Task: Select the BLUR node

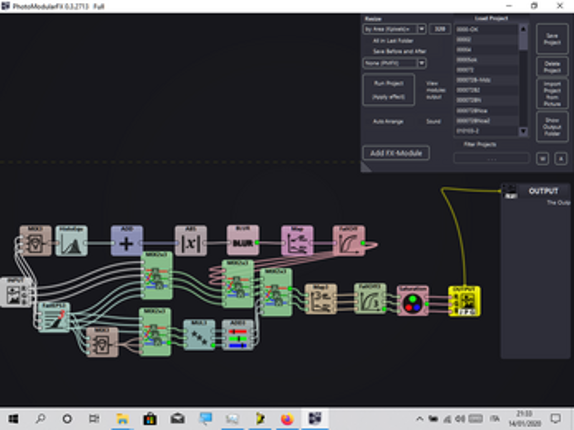Action: coord(243,240)
